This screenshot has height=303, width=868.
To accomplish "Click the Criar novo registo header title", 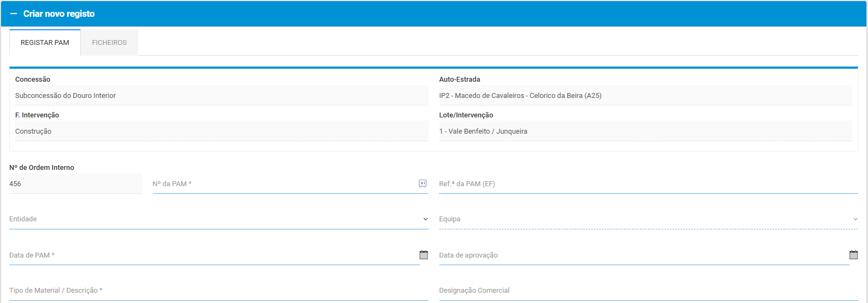I will (x=59, y=14).
